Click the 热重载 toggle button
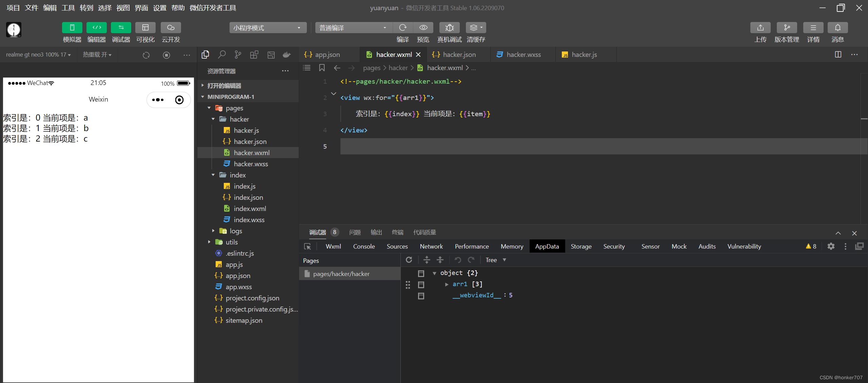 pos(97,54)
